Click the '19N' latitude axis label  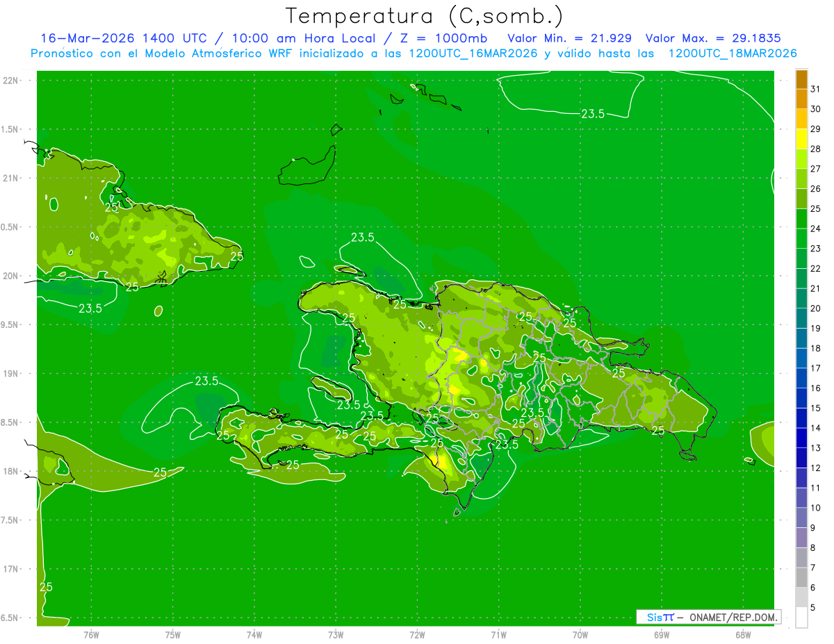pyautogui.click(x=10, y=374)
